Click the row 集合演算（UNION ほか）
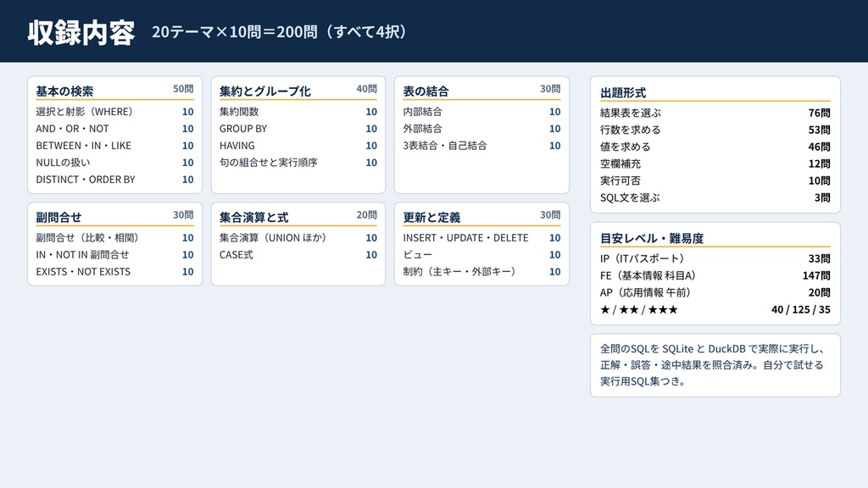Viewport: 868px width, 488px height. 298,238
